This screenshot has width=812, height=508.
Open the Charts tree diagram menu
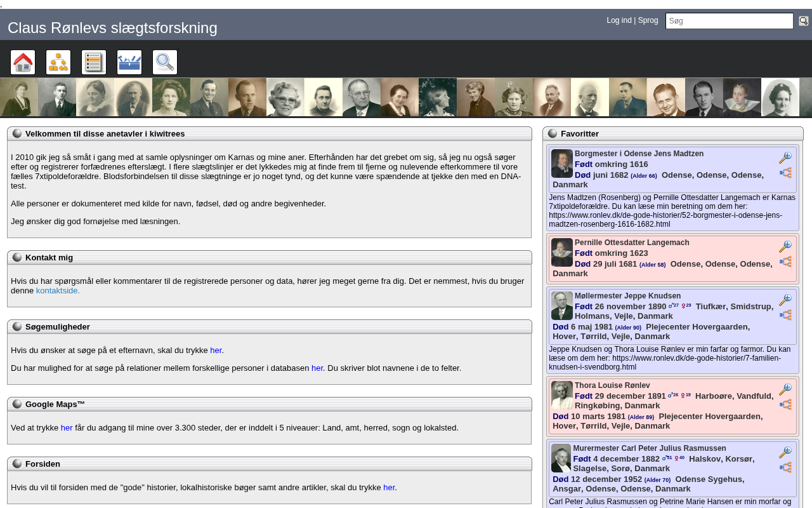point(58,62)
